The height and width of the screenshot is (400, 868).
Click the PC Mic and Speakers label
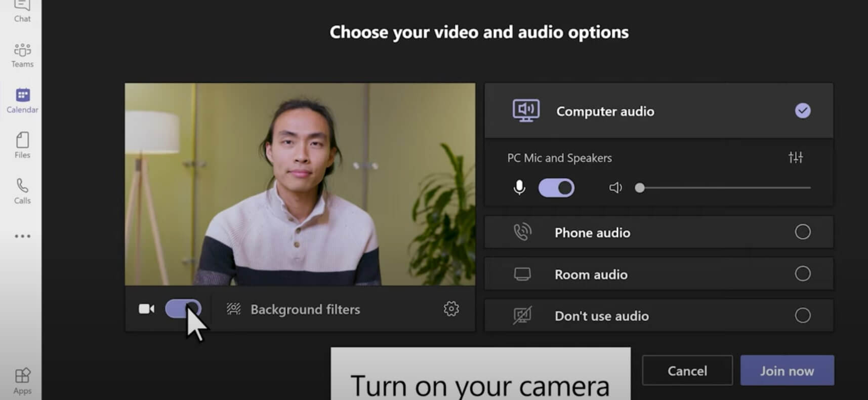pyautogui.click(x=559, y=158)
